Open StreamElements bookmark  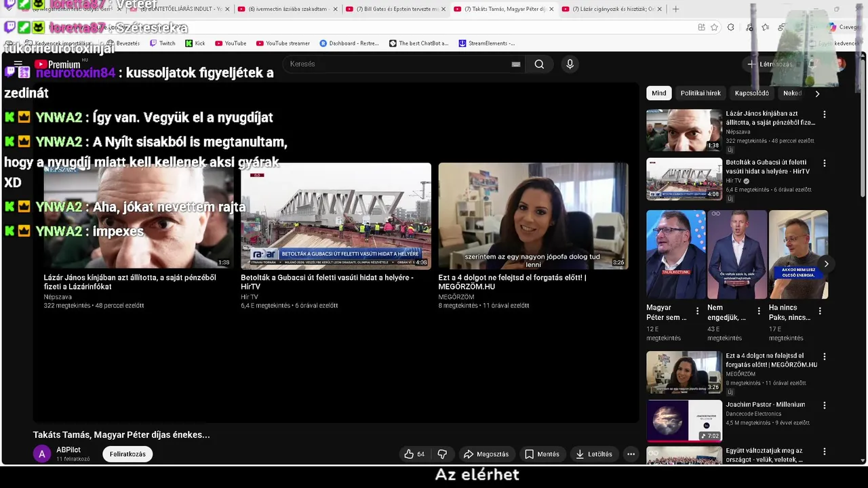[486, 43]
